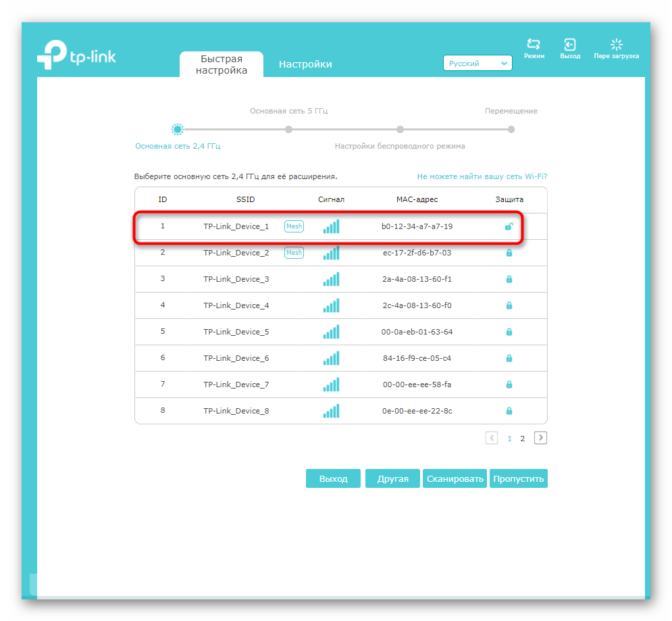Click MAC address 84-16-f9-ce-05-c4
The width and height of the screenshot is (672, 621).
pyautogui.click(x=417, y=358)
